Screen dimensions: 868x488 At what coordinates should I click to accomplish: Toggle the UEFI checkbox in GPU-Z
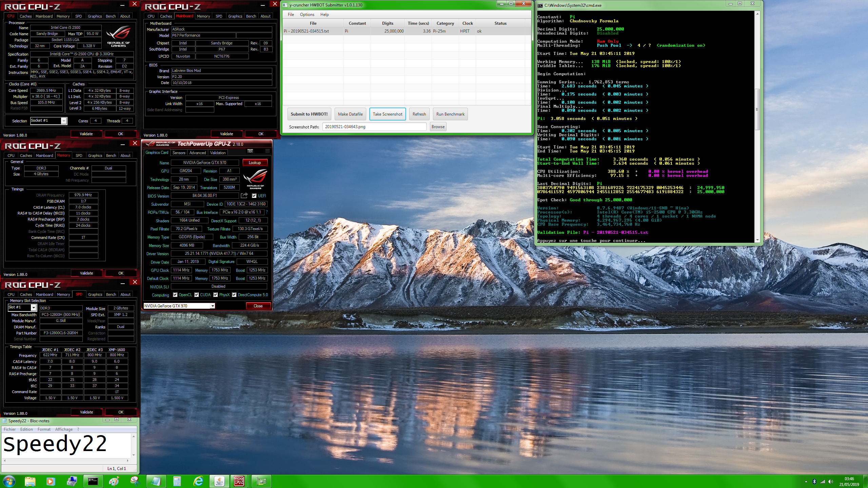(x=254, y=196)
